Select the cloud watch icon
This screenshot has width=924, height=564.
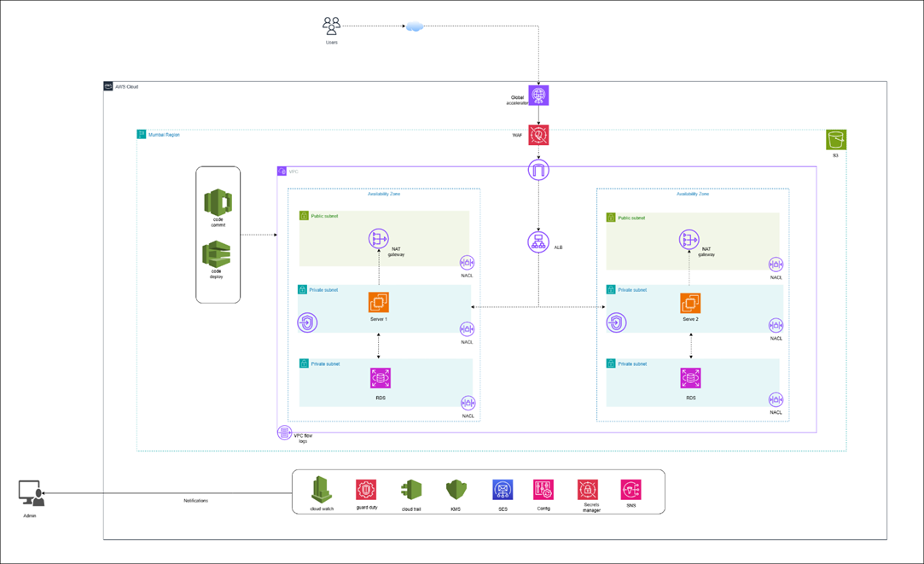(x=321, y=490)
